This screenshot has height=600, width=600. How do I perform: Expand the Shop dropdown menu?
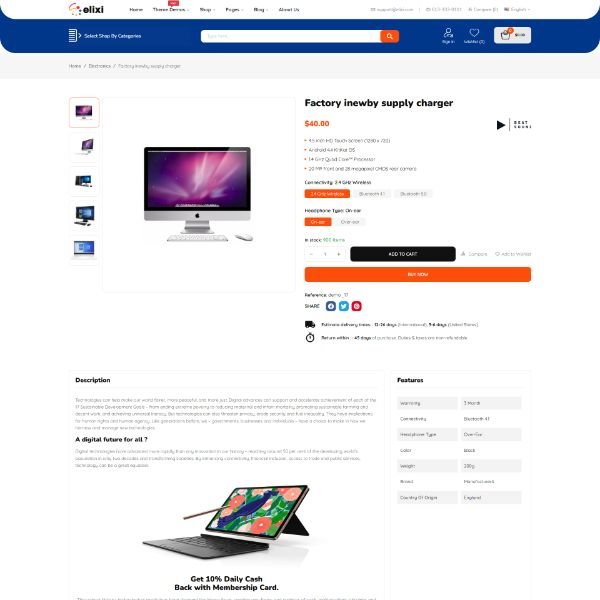(207, 10)
